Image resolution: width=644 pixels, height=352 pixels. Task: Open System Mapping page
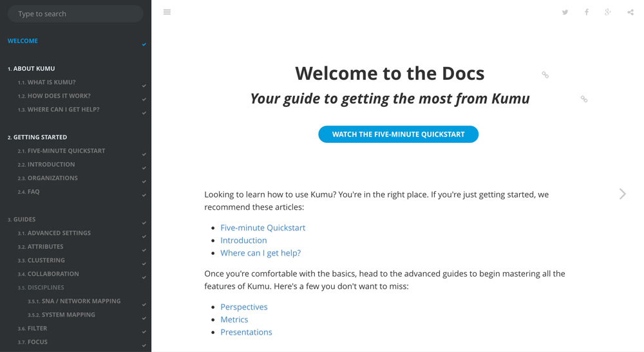tap(61, 315)
